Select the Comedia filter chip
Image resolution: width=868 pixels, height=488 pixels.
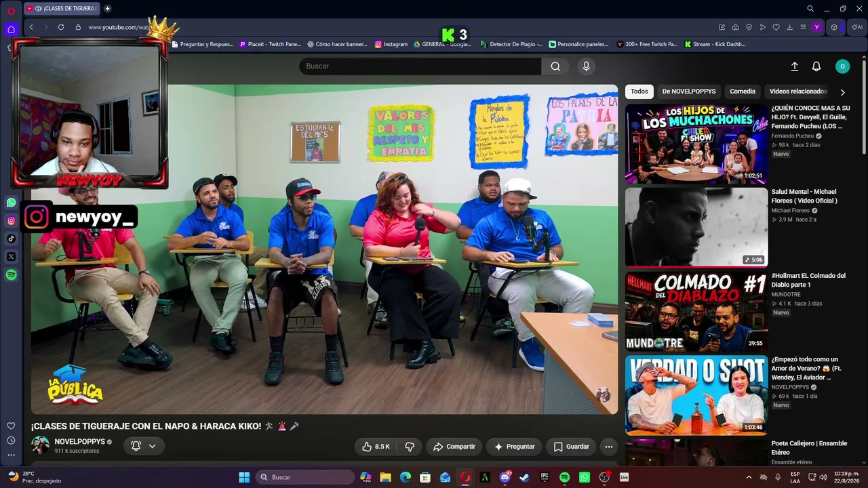pyautogui.click(x=743, y=91)
